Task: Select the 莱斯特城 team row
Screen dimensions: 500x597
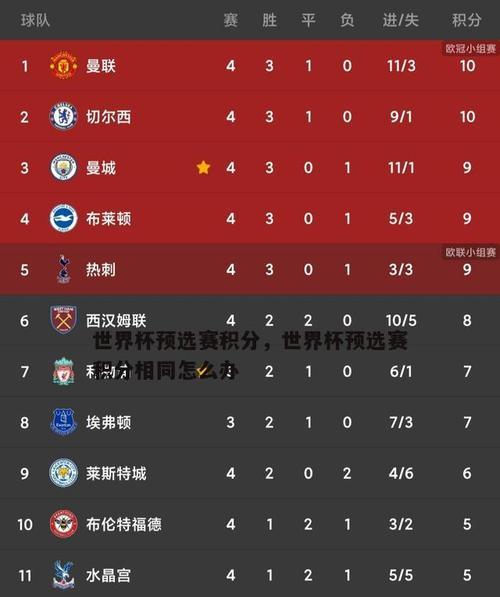Action: (250, 473)
